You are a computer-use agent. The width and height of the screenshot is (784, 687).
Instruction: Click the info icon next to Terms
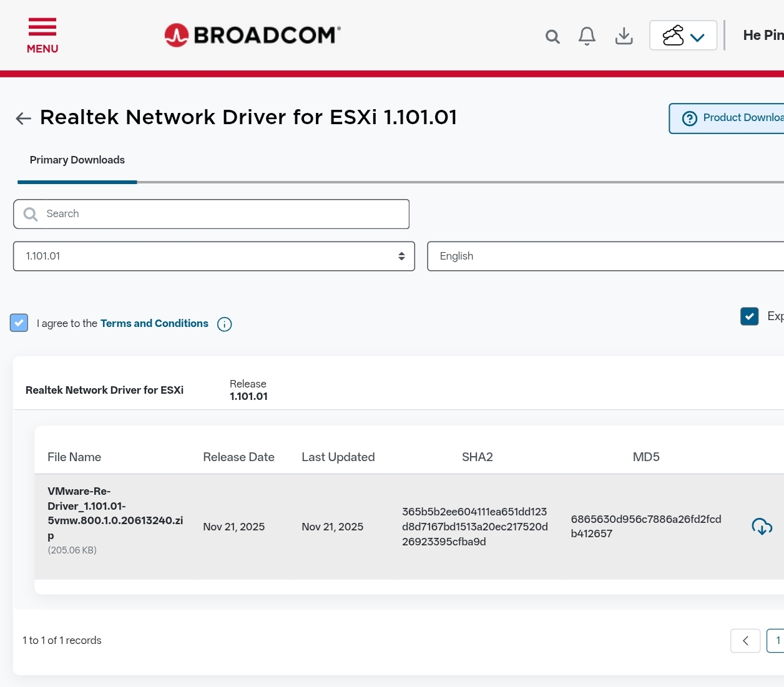224,324
